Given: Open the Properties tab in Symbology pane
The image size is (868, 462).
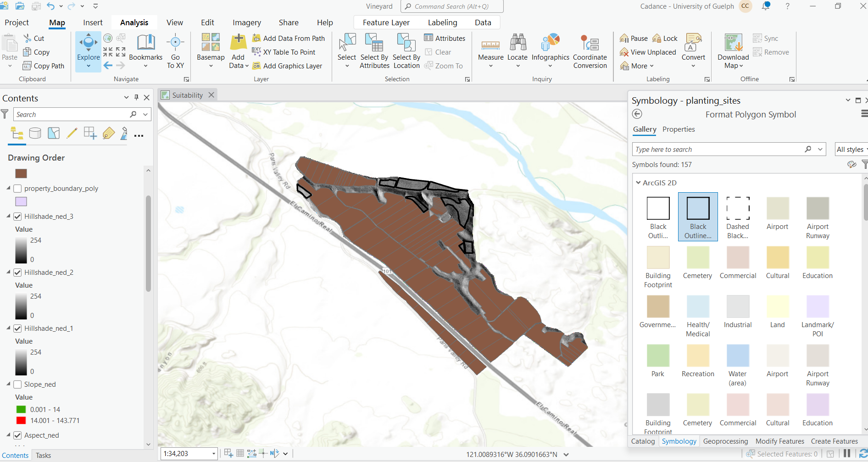Looking at the screenshot, I should pyautogui.click(x=679, y=129).
